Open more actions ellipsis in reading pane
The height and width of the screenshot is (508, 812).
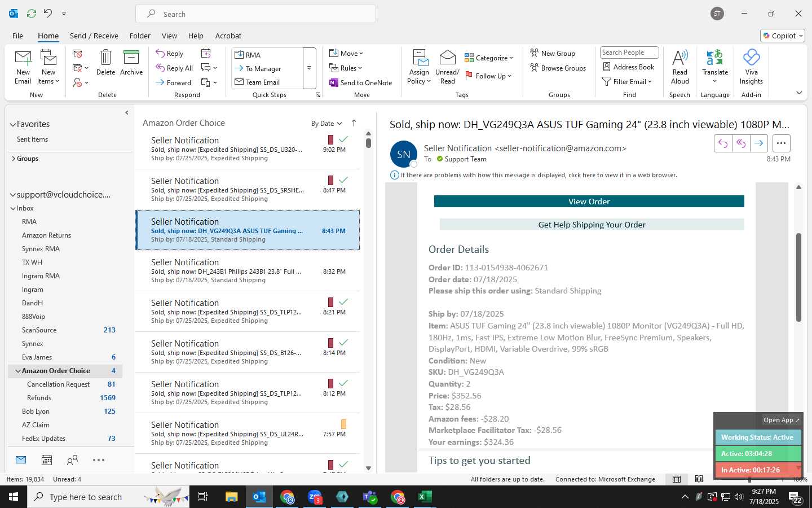(x=781, y=143)
